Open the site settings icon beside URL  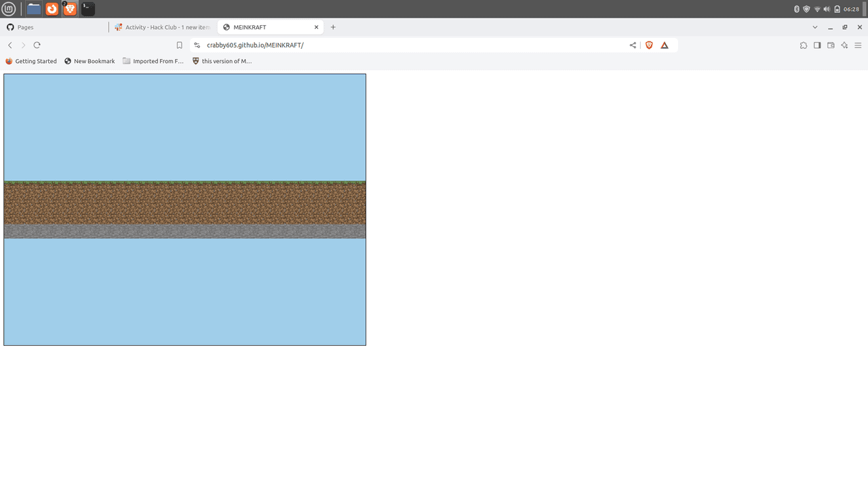coord(197,45)
